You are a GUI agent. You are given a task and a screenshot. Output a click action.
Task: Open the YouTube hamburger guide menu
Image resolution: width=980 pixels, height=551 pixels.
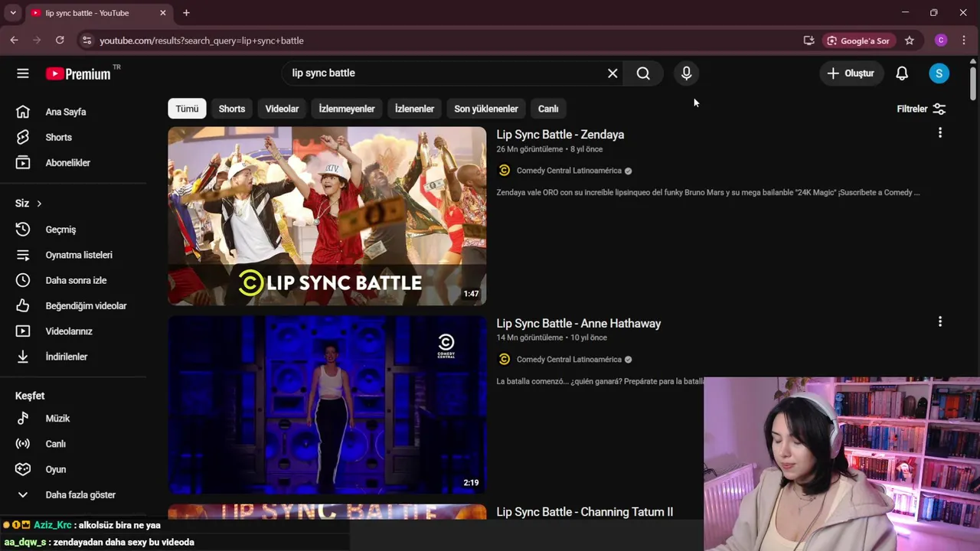[x=23, y=73]
